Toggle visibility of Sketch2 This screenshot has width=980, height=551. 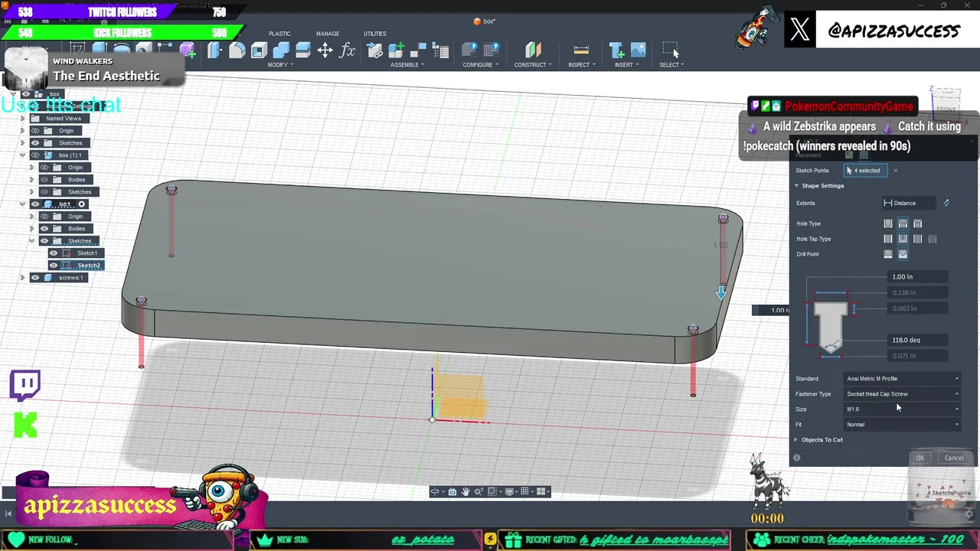click(54, 266)
